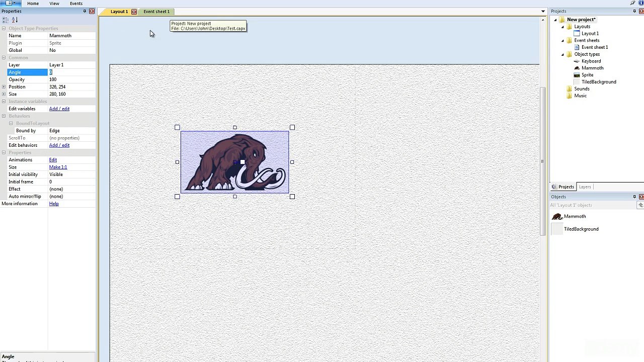Switch to the Layout 1 tab
This screenshot has width=644, height=362.
(x=119, y=12)
